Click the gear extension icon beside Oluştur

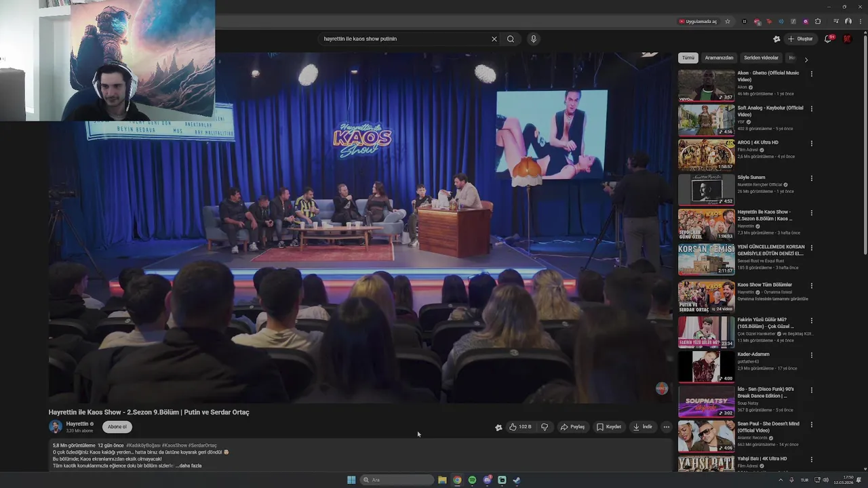pyautogui.click(x=776, y=39)
